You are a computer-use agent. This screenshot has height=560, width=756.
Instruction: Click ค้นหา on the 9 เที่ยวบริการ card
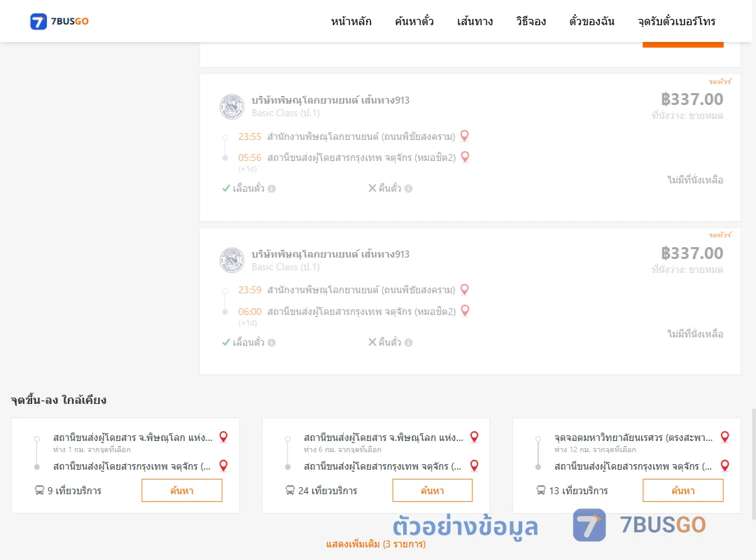point(182,491)
